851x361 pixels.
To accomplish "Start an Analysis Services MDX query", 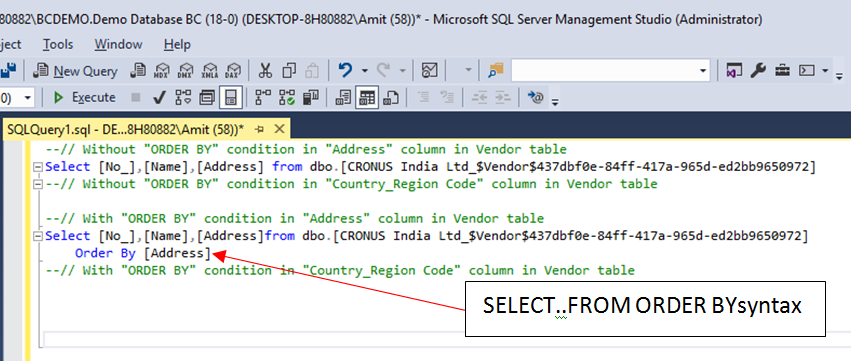I will click(x=162, y=71).
